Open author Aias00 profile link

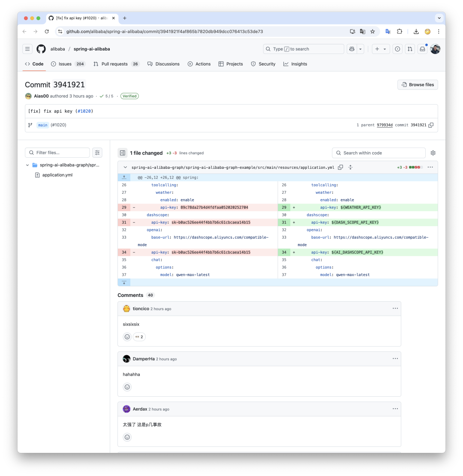click(41, 96)
